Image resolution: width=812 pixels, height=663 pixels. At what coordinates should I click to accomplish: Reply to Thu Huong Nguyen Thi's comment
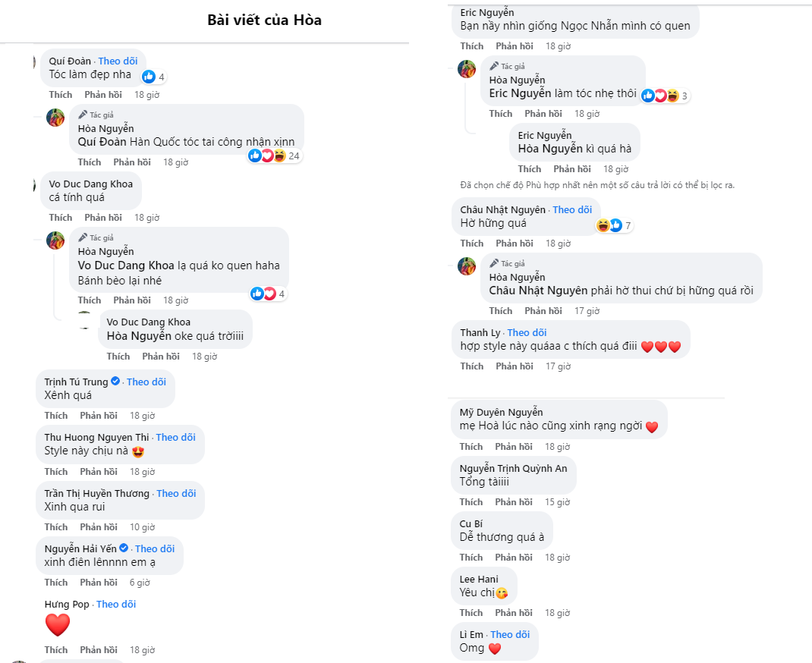99,471
